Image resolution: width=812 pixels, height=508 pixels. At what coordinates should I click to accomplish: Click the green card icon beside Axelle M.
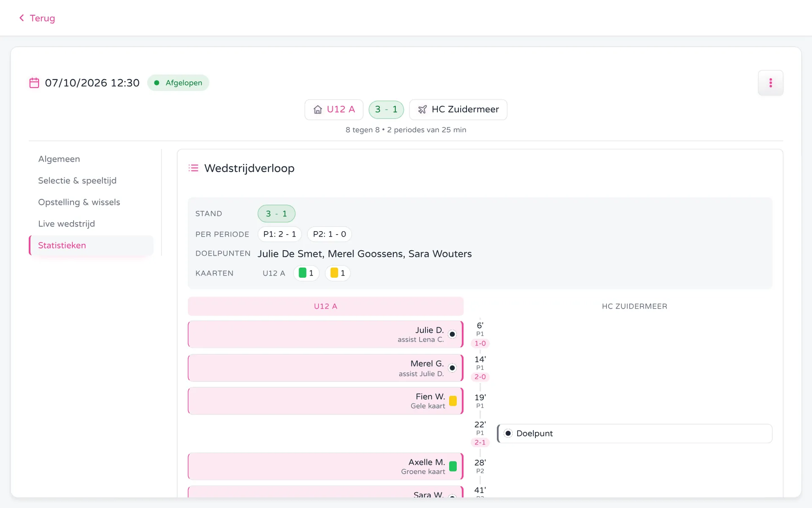click(x=453, y=467)
